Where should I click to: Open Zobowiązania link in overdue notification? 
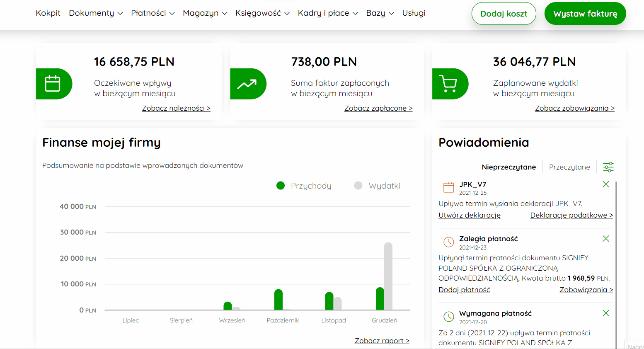(586, 290)
